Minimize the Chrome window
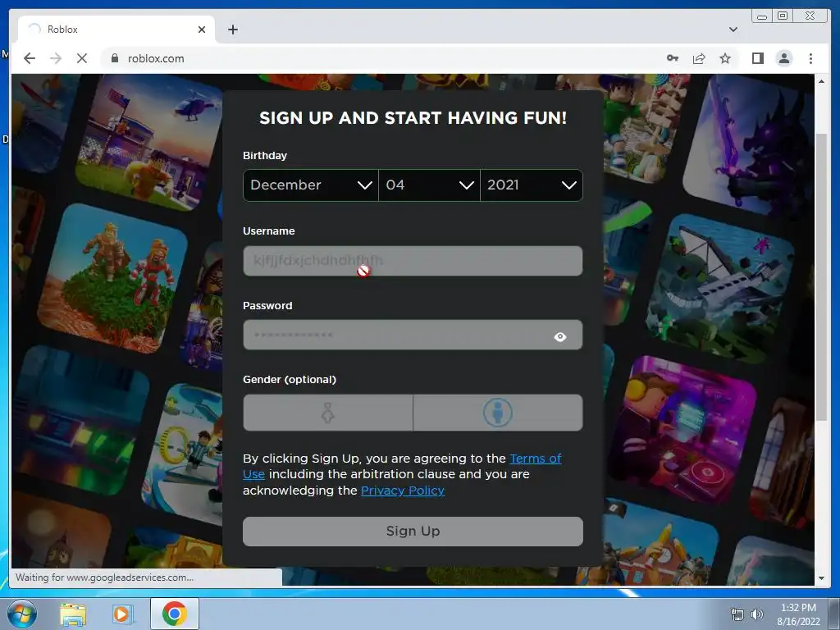Viewport: 840px width, 630px height. pos(762,16)
